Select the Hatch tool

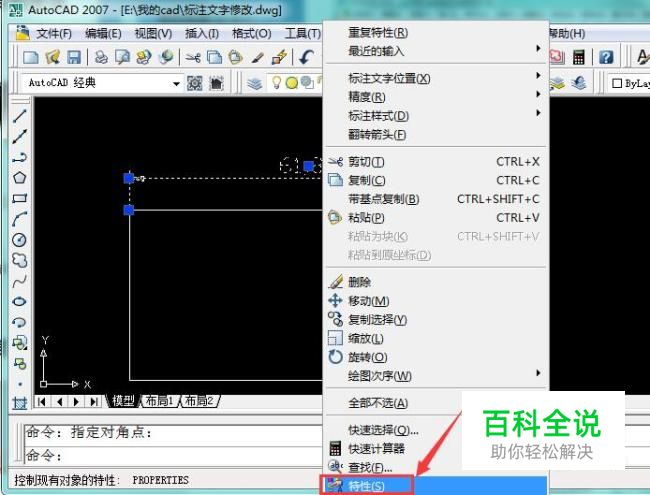(x=19, y=403)
